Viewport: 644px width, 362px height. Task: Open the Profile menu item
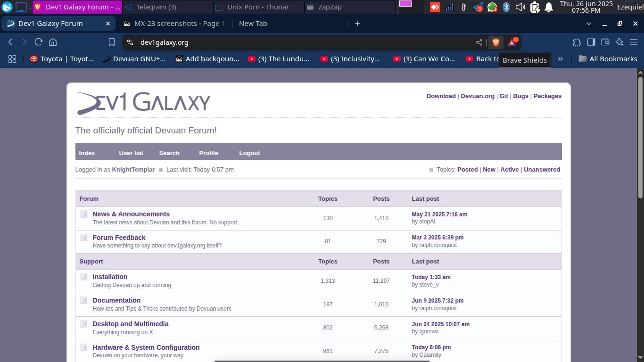pyautogui.click(x=208, y=153)
